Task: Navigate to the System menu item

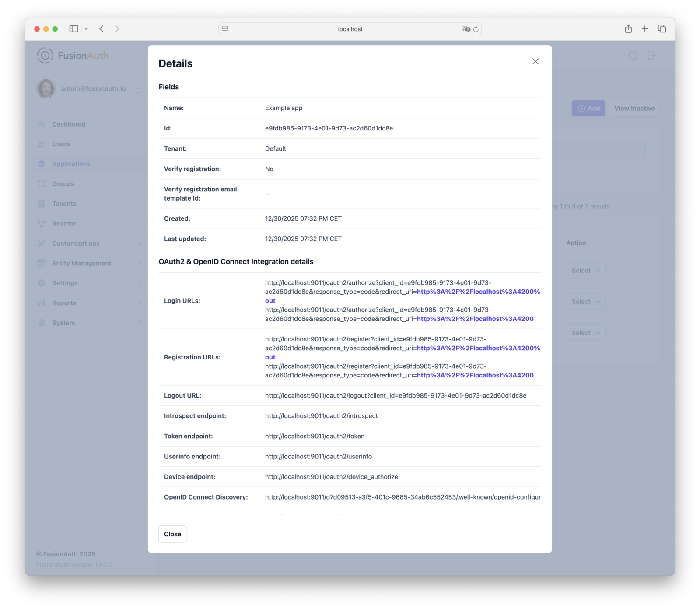Action: [64, 323]
